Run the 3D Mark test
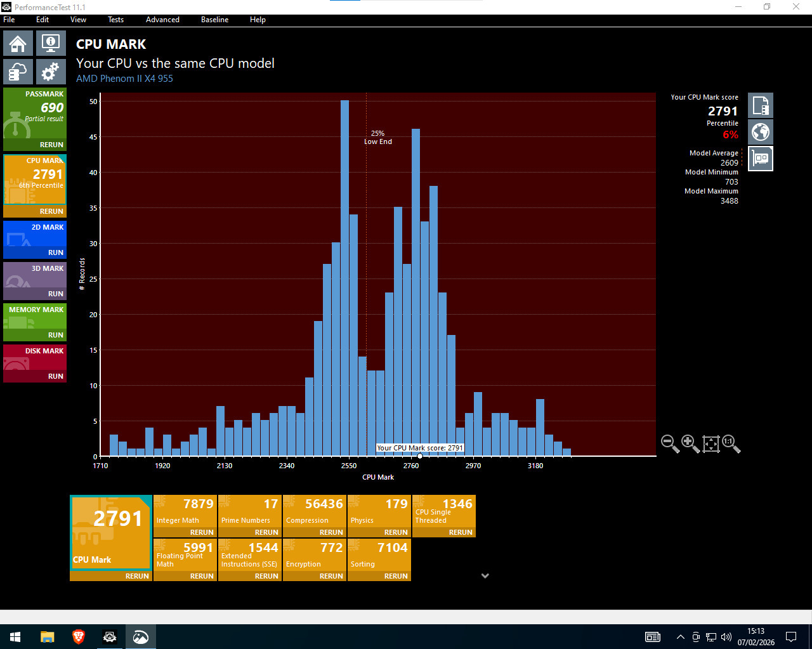 pyautogui.click(x=56, y=294)
